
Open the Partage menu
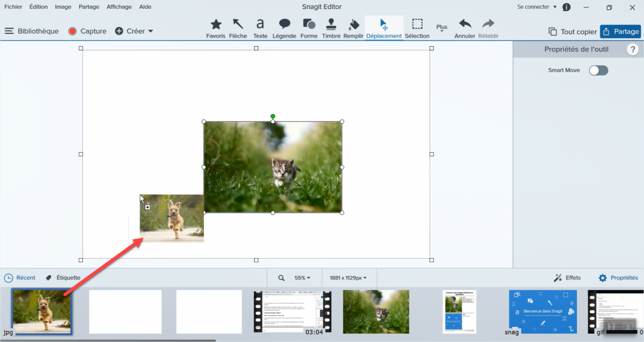[x=89, y=7]
